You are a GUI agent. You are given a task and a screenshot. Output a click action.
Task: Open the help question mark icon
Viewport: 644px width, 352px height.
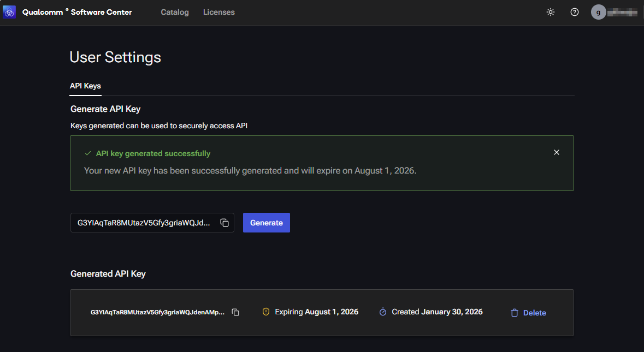click(x=575, y=13)
